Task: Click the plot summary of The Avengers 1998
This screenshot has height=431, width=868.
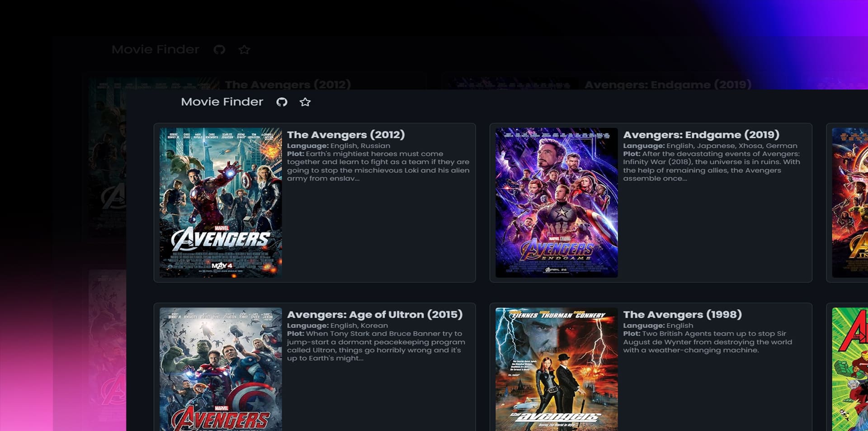Action: click(707, 342)
